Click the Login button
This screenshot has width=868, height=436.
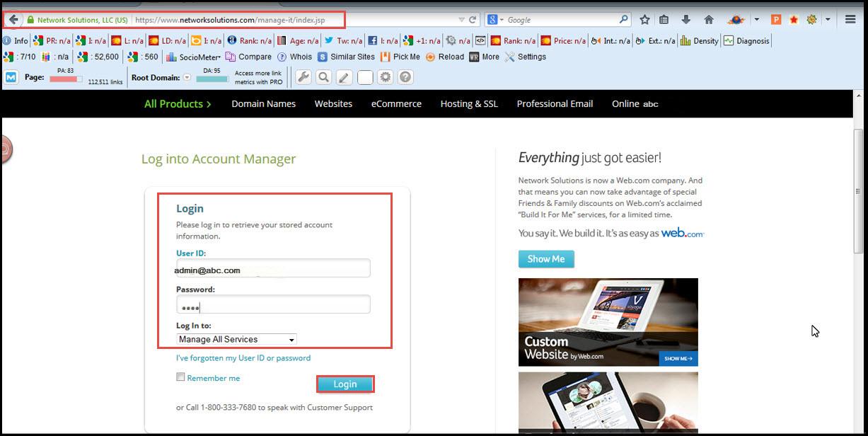(x=345, y=384)
